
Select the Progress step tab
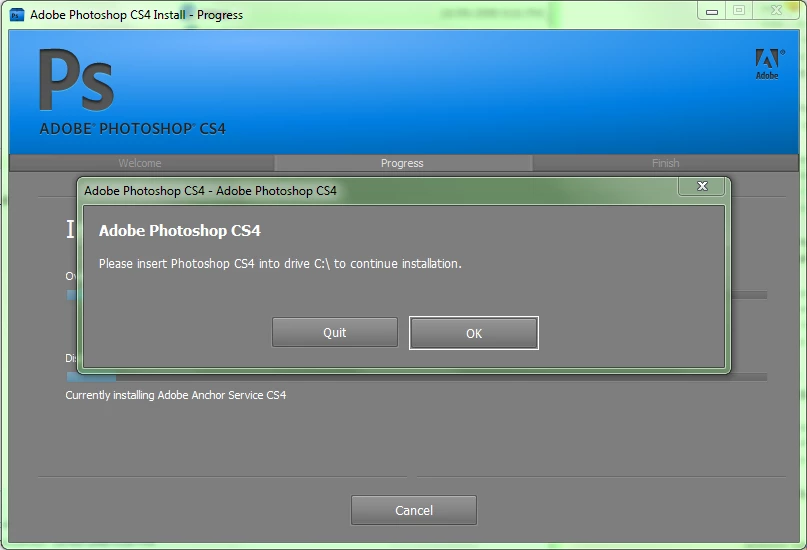(402, 163)
